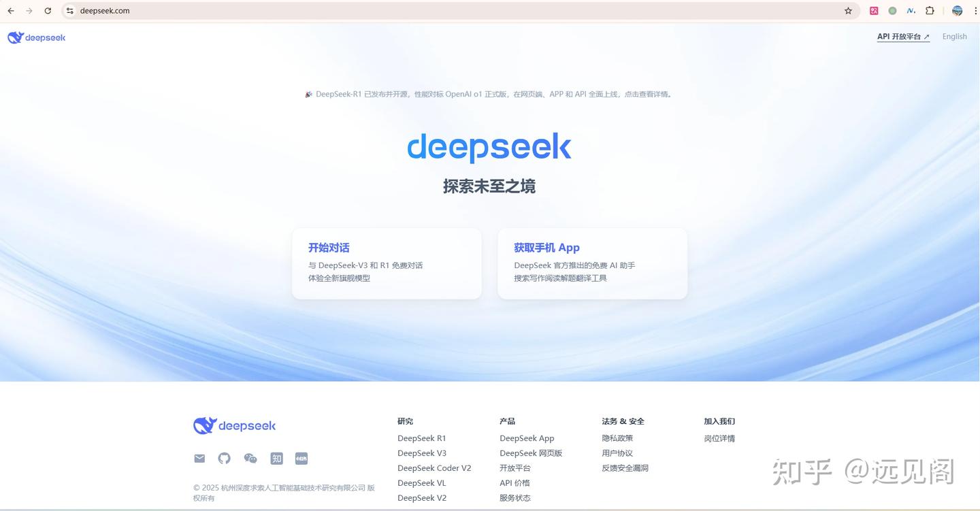
Task: Bookmark the page using the star icon
Action: pos(847,10)
